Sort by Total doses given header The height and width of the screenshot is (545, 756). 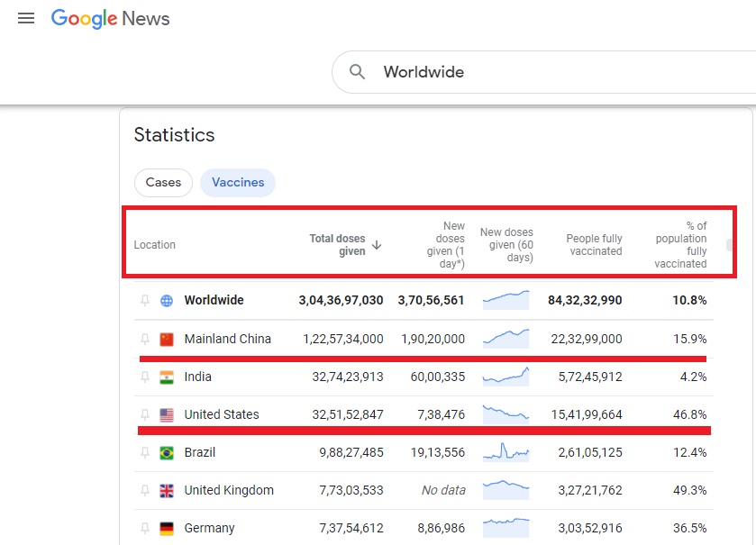[x=338, y=245]
